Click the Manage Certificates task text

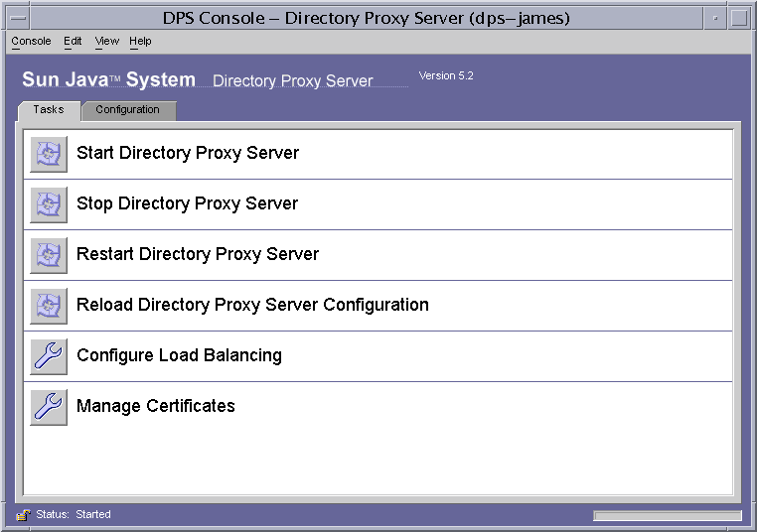[x=155, y=406]
